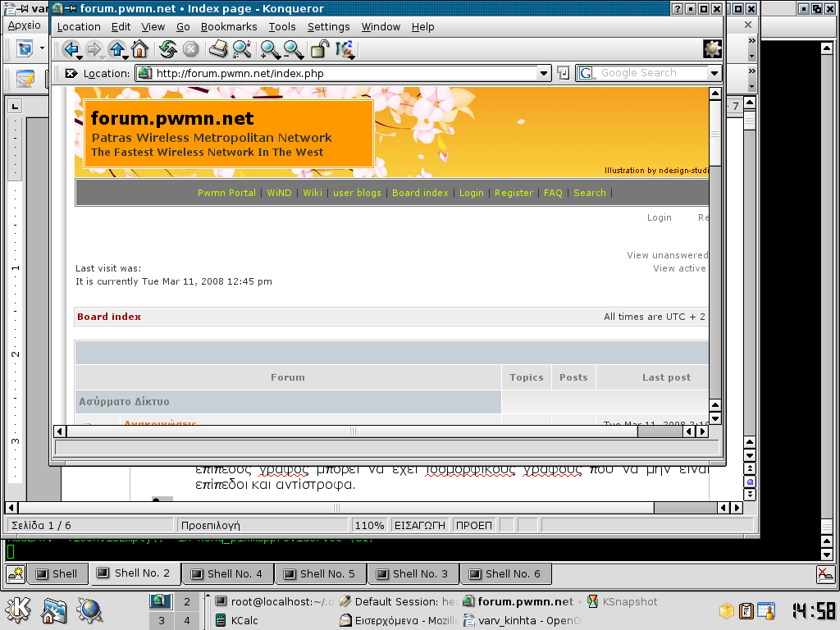
Task: Click the Zoom Out magnifier
Action: coord(294,50)
